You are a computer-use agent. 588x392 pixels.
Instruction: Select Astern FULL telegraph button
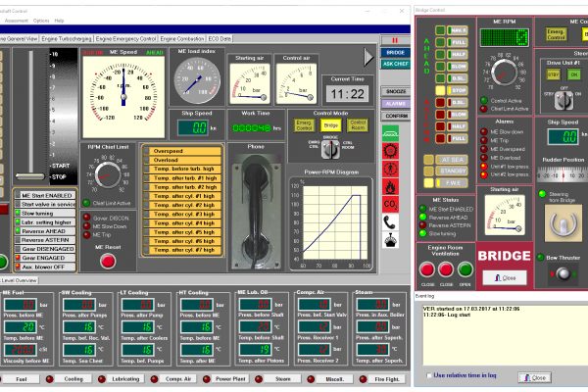click(x=458, y=138)
